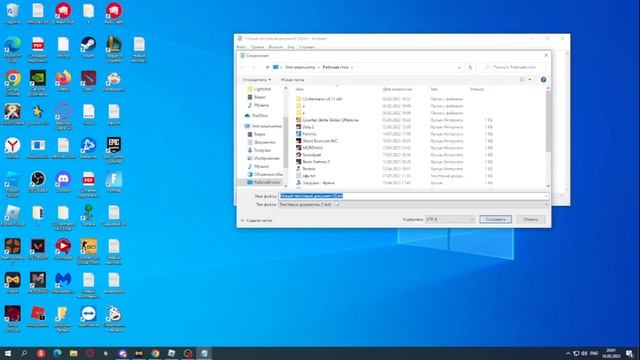Select the Terraria desktop shortcut

(x=88, y=215)
